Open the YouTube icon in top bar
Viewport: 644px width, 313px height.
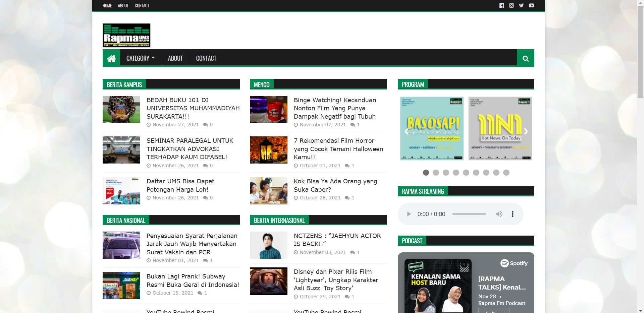tap(532, 5)
